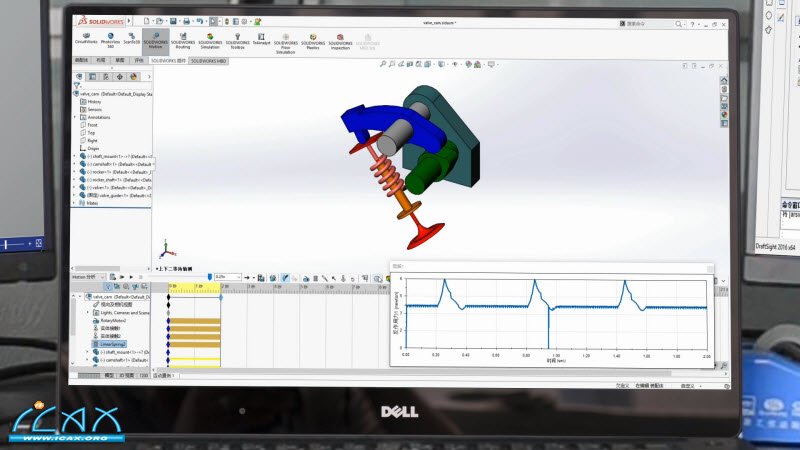Screen dimensions: 800x450
Task: Select the History folder in tree
Action: click(90, 102)
